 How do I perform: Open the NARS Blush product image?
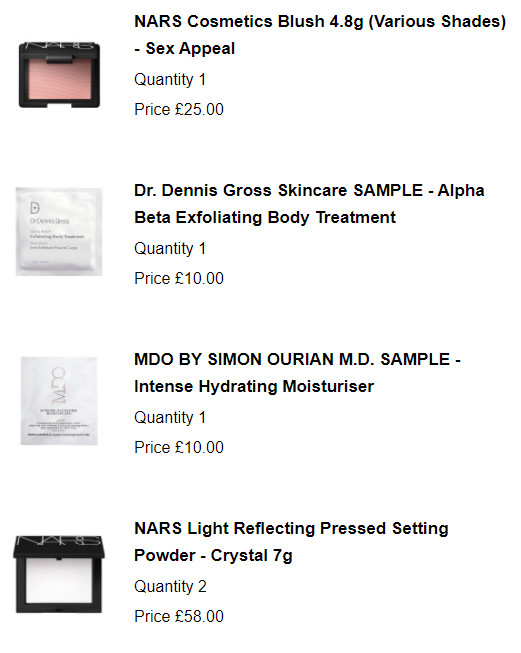click(59, 75)
